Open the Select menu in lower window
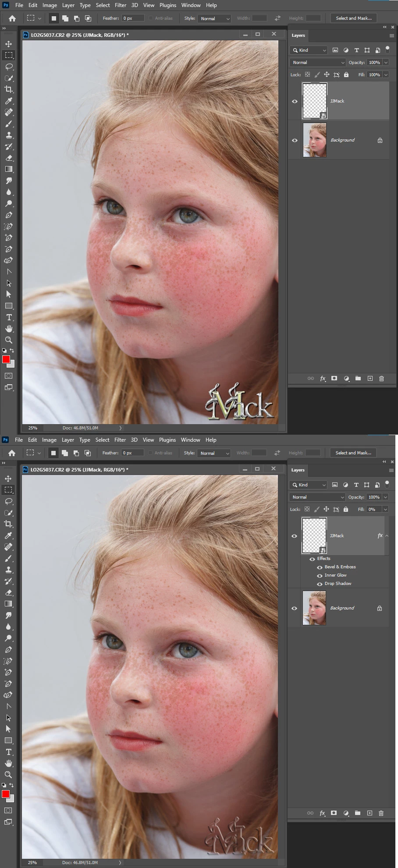Screen dimensions: 398x868 tap(102, 440)
